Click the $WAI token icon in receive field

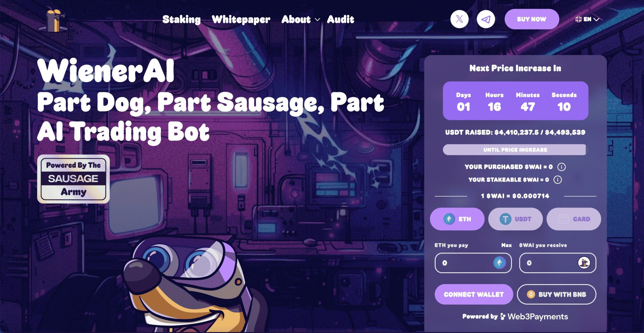[x=584, y=263]
